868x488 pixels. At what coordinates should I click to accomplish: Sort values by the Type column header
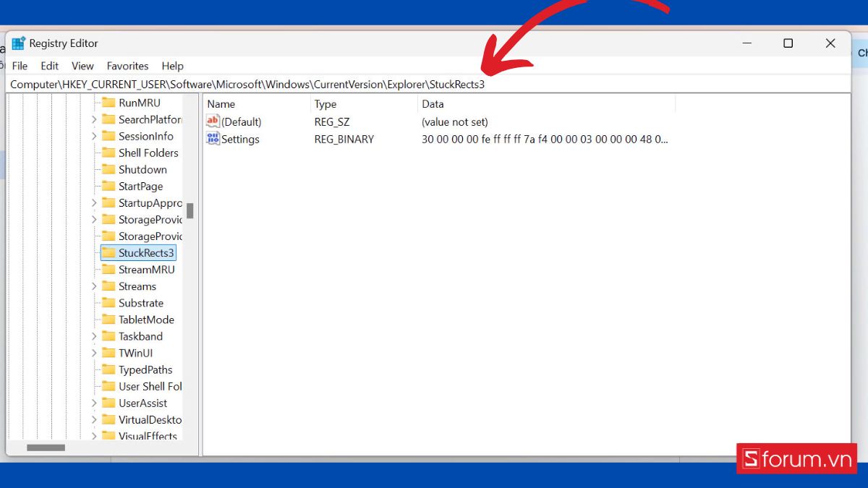point(365,104)
